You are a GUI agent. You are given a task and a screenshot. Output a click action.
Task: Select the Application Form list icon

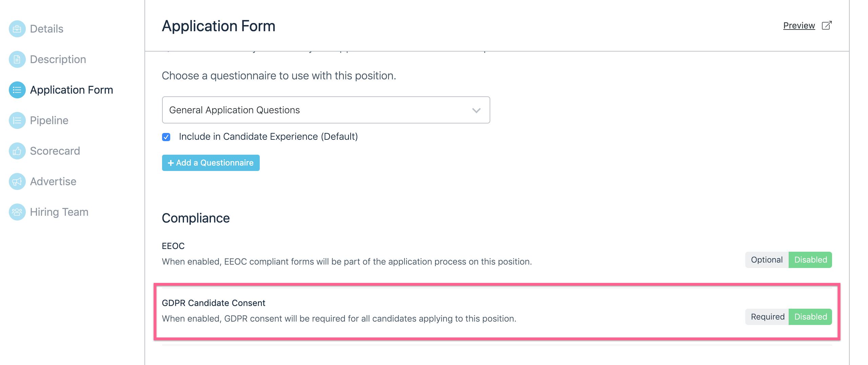coord(17,90)
